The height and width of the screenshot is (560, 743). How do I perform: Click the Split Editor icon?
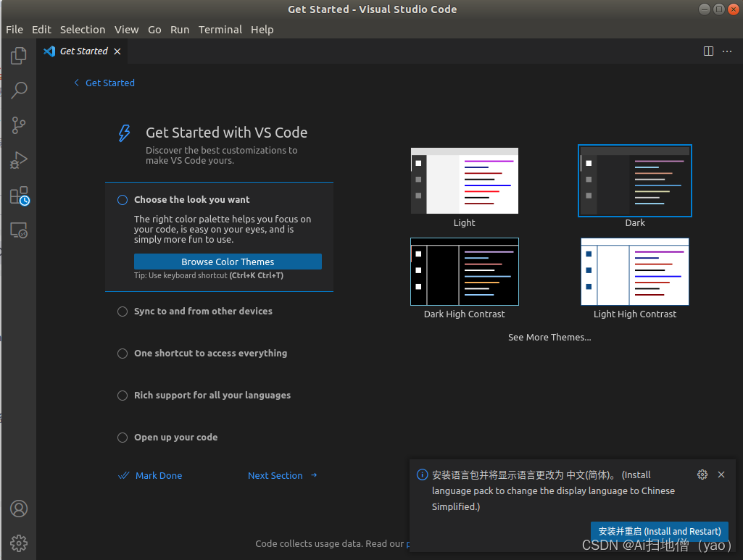(x=708, y=51)
